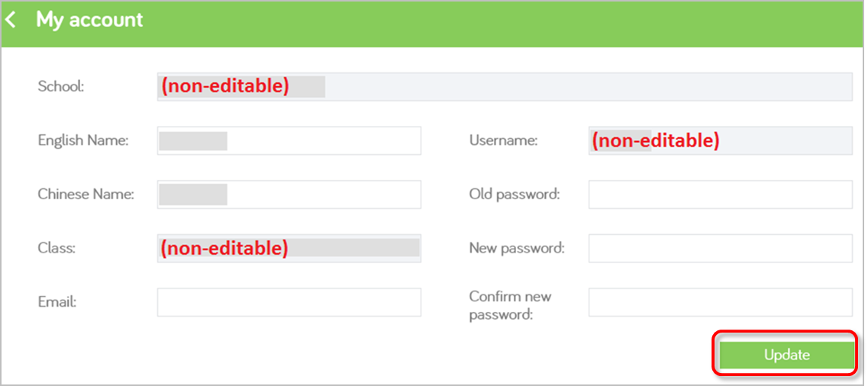Click the non-editable Username field

pos(720,140)
